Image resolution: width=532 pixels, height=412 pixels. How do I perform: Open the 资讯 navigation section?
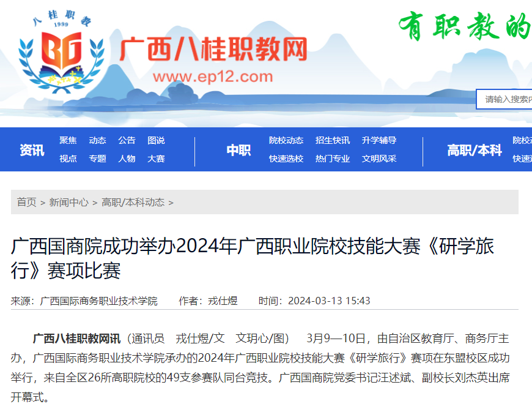tap(32, 150)
